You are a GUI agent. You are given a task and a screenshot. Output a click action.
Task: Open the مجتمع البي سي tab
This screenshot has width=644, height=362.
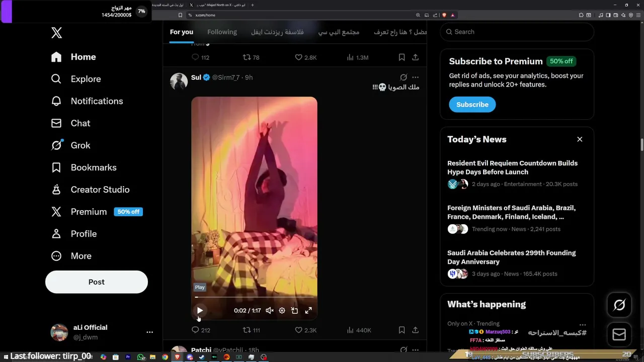[339, 32]
